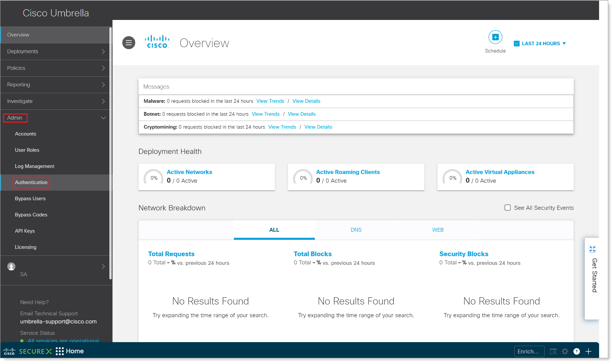Click the Admin menu label
Image resolution: width=614 pixels, height=364 pixels.
15,118
